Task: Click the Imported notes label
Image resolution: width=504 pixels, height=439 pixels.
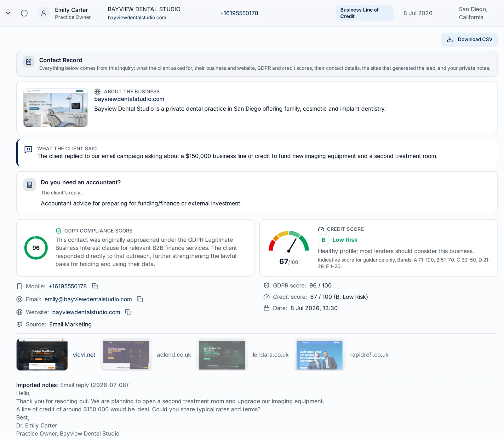Action: click(x=37, y=385)
